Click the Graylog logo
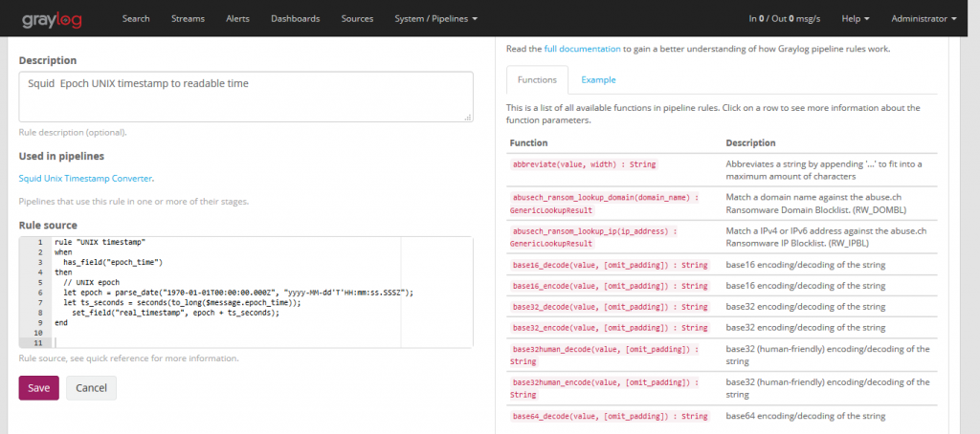This screenshot has height=434, width=980. [x=52, y=19]
